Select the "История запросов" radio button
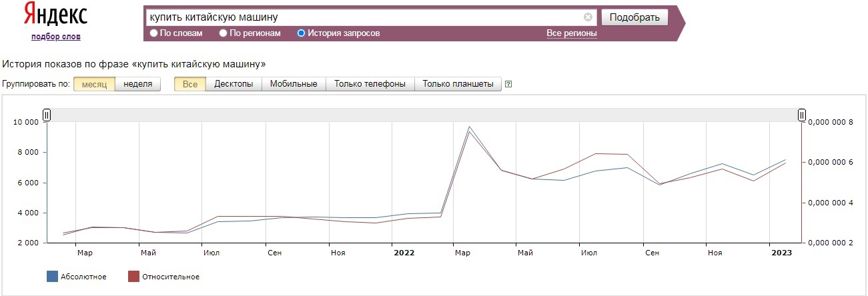Screen dimensions: 868x296 point(301,33)
